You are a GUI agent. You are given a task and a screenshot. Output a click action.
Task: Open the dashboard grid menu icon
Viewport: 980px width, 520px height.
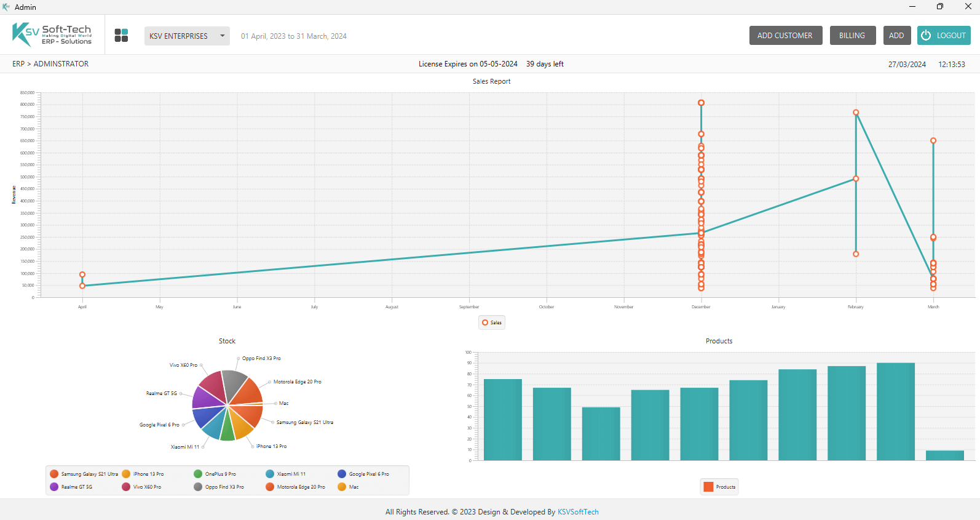click(x=121, y=36)
